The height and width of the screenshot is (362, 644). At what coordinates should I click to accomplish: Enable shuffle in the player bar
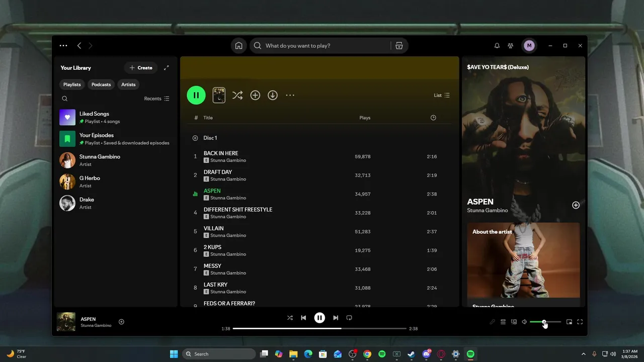click(290, 318)
